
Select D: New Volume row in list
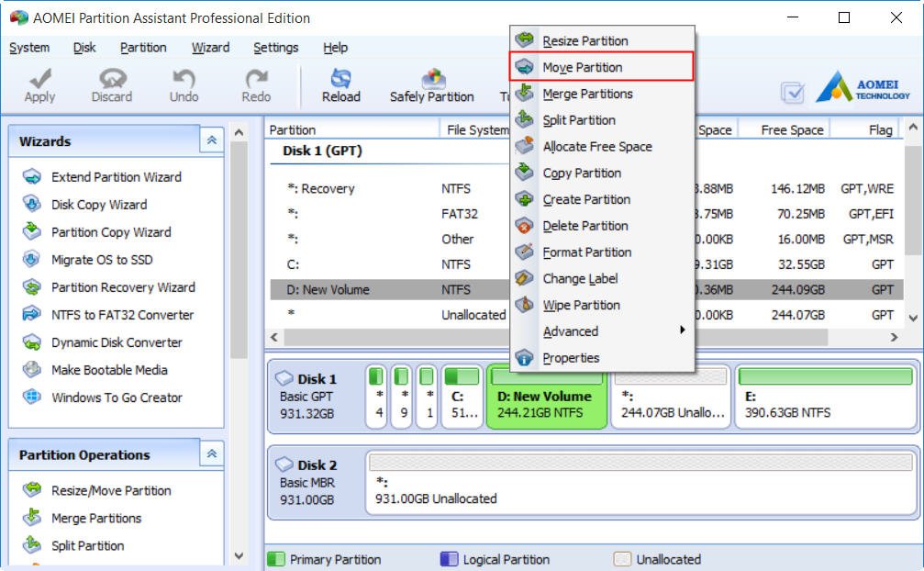[586, 289]
